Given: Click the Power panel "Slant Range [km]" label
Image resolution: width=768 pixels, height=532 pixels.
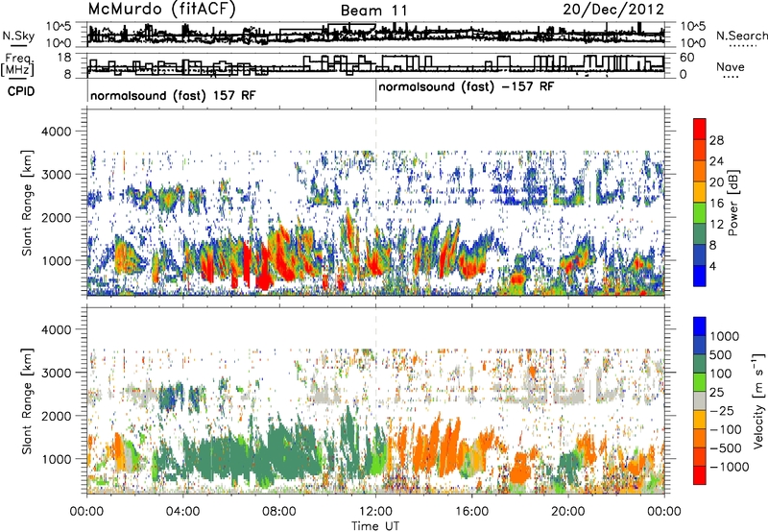Looking at the screenshot, I should [x=27, y=203].
